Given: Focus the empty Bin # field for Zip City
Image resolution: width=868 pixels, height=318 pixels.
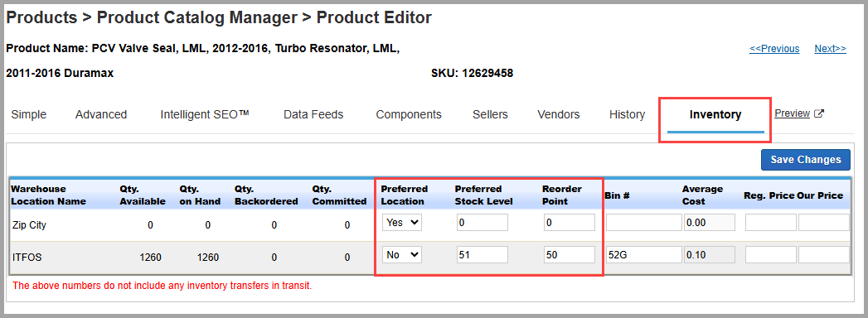Looking at the screenshot, I should 644,222.
